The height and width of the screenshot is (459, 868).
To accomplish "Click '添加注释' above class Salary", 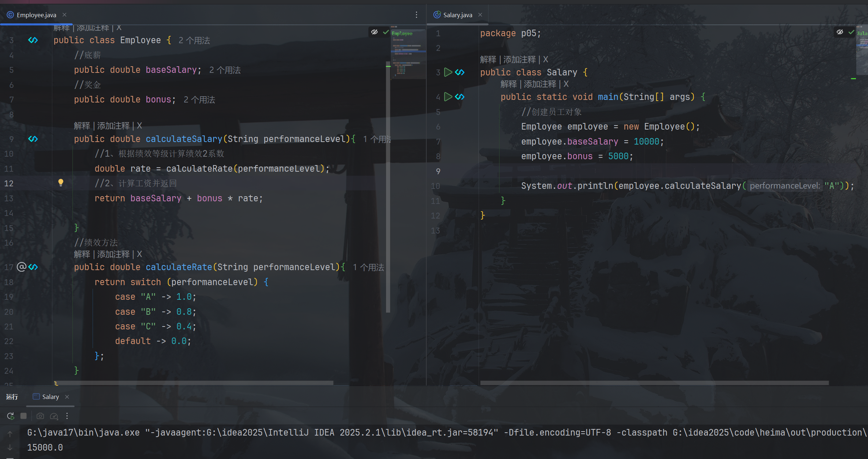I will click(x=519, y=60).
